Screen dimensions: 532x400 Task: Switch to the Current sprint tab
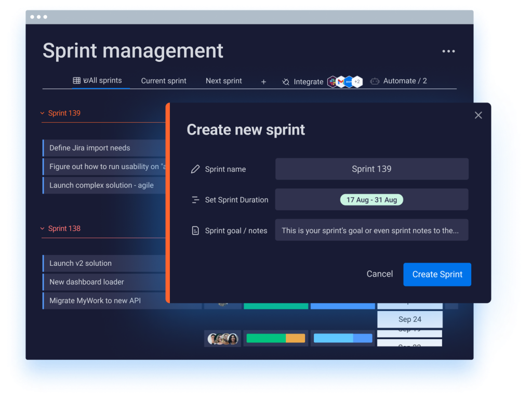coord(164,81)
